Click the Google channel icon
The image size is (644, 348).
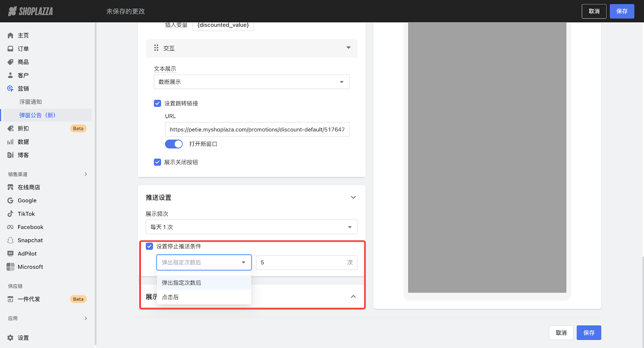[10, 201]
